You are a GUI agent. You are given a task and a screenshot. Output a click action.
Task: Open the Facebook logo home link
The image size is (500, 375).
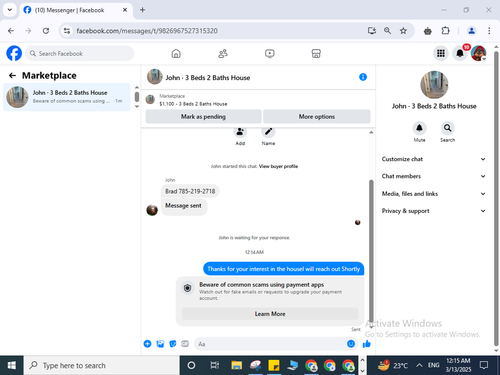coord(14,53)
